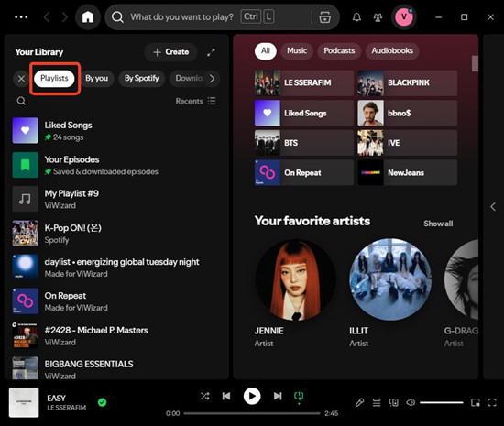504x426 pixels.
Task: Toggle the green saved checkmark for EASY
Action: click(103, 402)
